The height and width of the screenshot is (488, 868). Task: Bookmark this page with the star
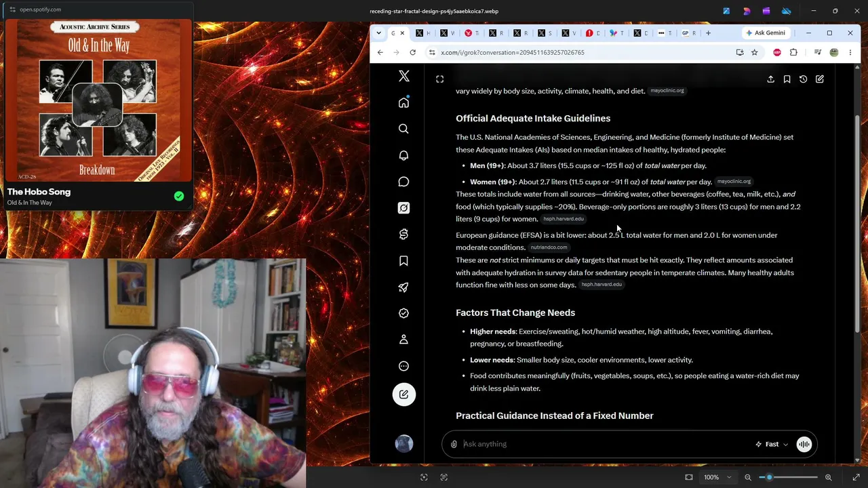[x=754, y=52]
